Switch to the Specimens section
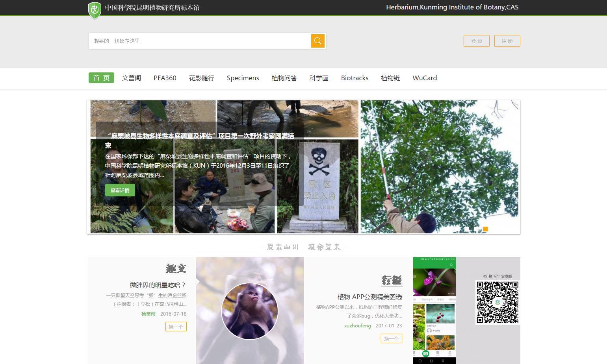Image resolution: width=607 pixels, height=364 pixels. click(243, 78)
